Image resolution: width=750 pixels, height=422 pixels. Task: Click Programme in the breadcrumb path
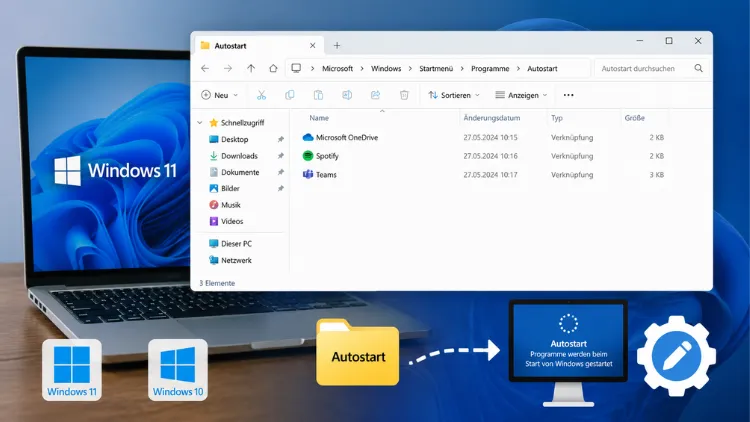click(490, 68)
